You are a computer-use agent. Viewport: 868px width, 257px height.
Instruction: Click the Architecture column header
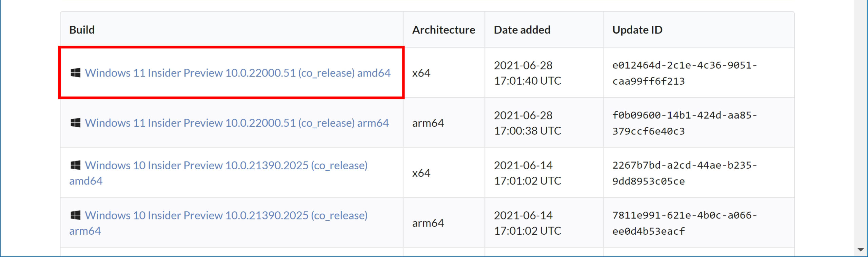click(443, 30)
